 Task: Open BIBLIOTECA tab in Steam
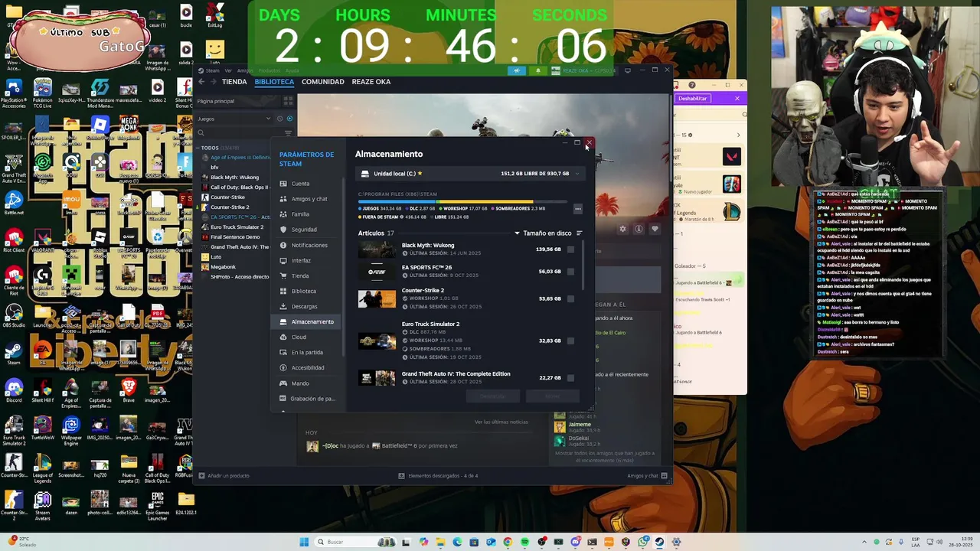click(x=274, y=82)
